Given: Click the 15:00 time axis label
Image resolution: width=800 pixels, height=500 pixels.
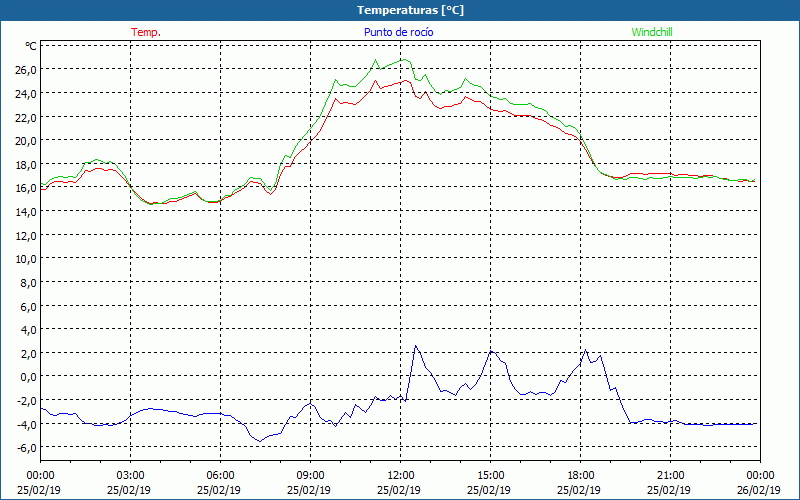Looking at the screenshot, I should pos(490,476).
